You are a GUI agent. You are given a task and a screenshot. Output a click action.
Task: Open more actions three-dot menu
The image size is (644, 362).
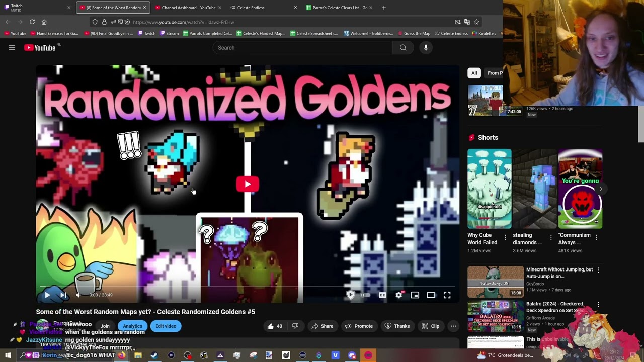tap(453, 326)
